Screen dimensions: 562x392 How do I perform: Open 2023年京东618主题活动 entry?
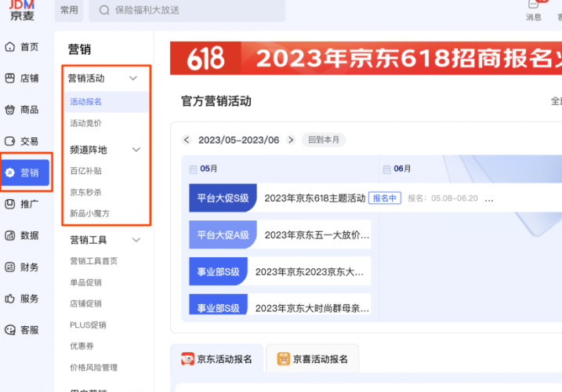click(x=314, y=198)
